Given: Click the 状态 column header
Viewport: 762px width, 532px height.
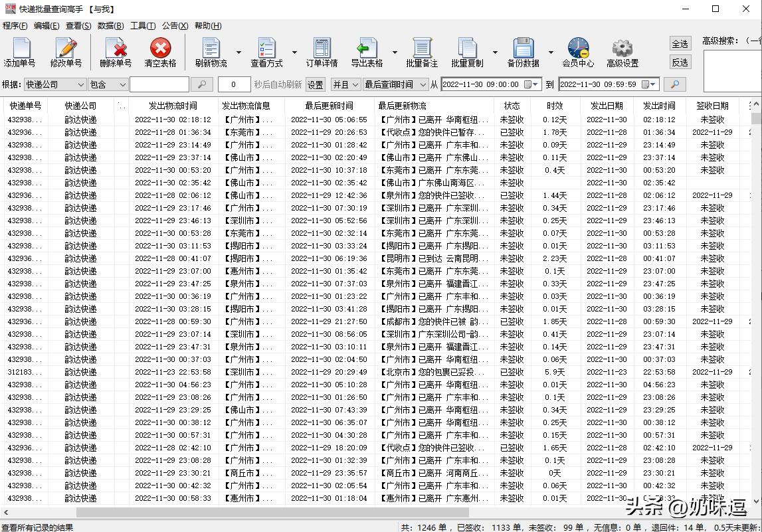Looking at the screenshot, I should coord(512,106).
